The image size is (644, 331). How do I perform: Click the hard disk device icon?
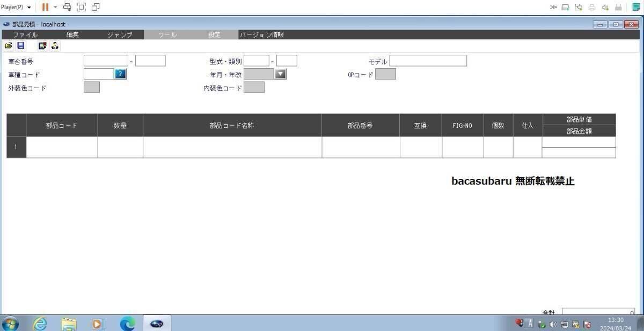point(566,7)
